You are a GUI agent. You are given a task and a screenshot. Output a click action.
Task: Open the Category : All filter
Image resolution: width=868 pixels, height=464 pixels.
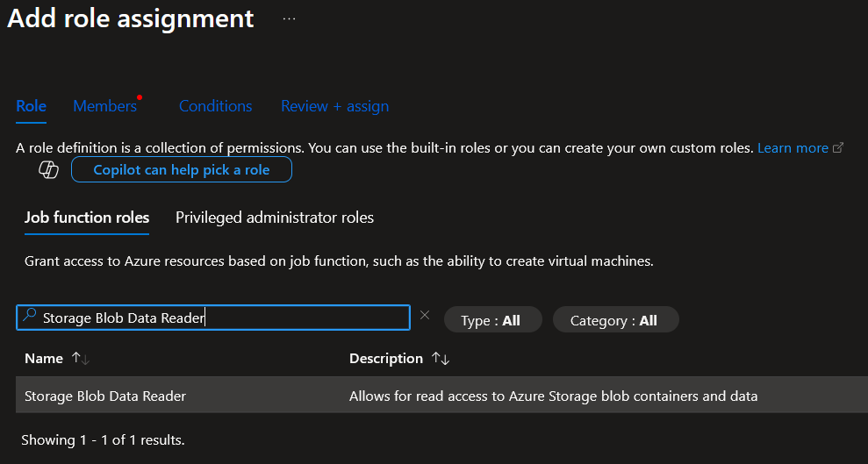tap(615, 319)
